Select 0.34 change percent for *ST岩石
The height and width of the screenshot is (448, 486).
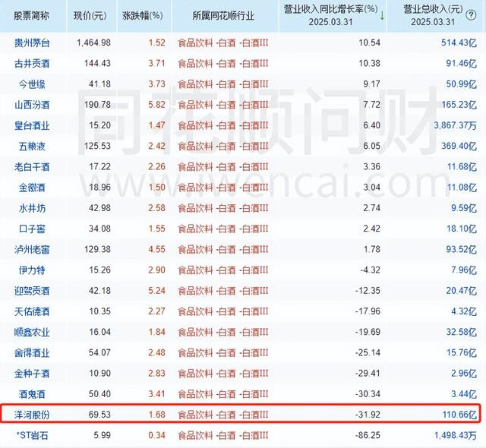click(x=156, y=435)
